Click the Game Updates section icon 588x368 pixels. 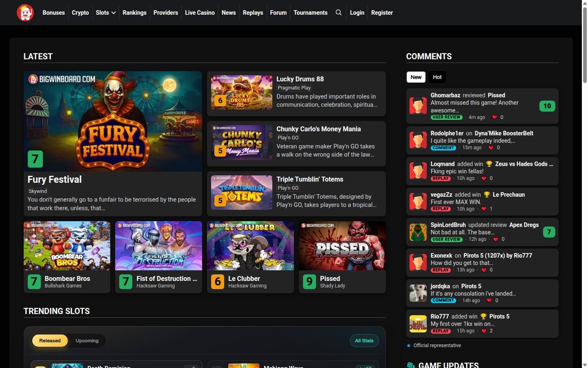[x=411, y=365]
